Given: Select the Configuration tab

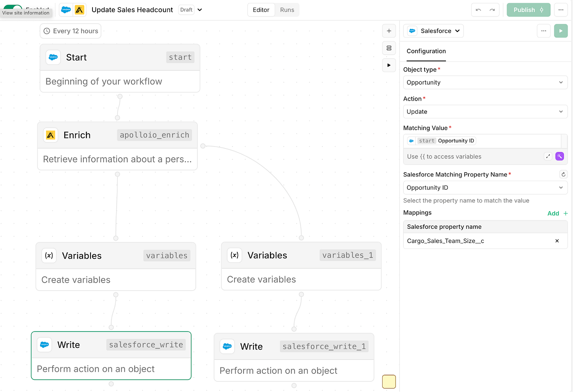Looking at the screenshot, I should [x=426, y=51].
